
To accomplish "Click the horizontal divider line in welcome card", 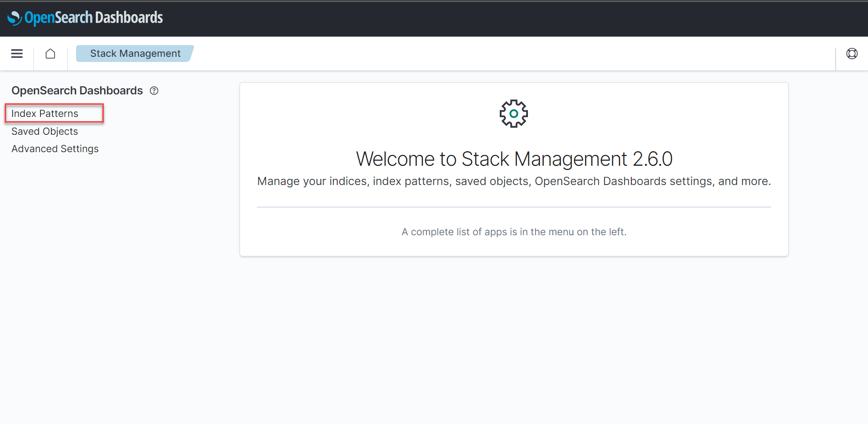I will pyautogui.click(x=514, y=207).
